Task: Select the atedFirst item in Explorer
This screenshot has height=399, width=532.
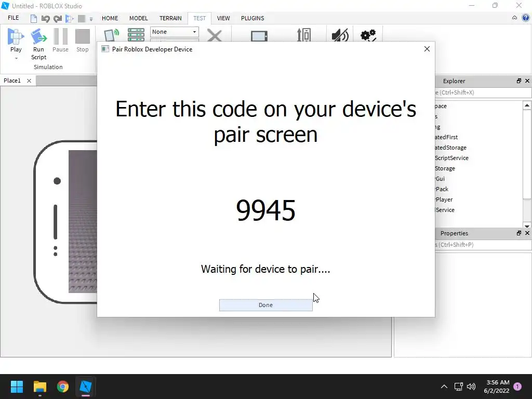Action: [446, 137]
